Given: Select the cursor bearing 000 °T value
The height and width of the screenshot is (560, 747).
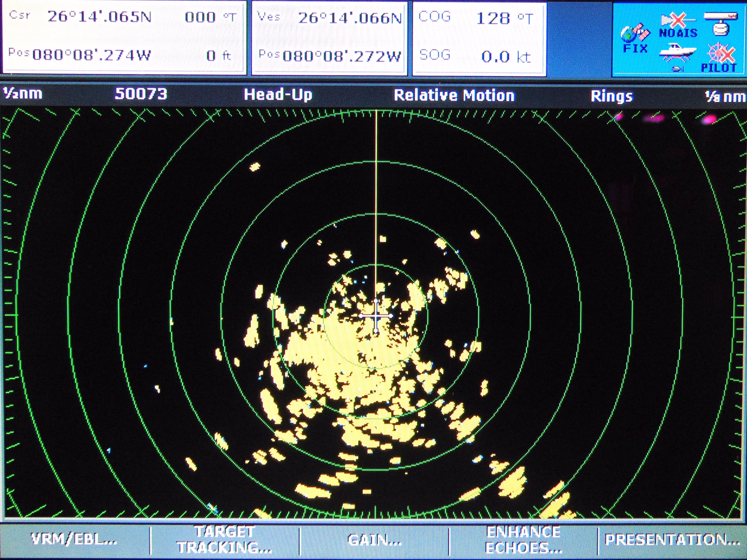Looking at the screenshot, I should coord(210,17).
